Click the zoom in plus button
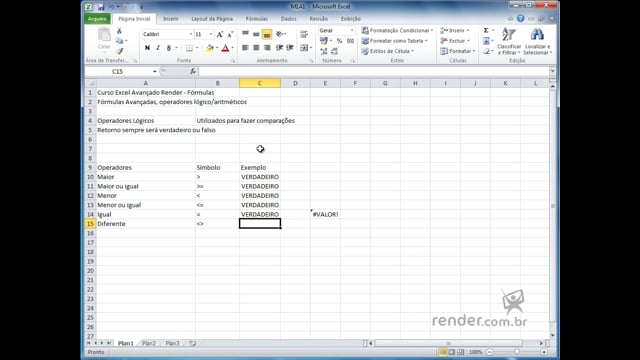This screenshot has width=640, height=360. (x=544, y=352)
